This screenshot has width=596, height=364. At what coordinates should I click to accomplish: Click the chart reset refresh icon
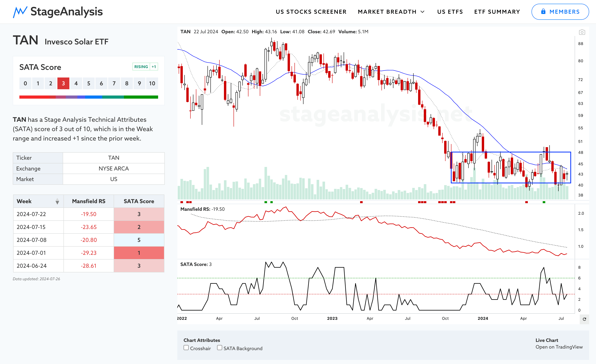click(584, 319)
